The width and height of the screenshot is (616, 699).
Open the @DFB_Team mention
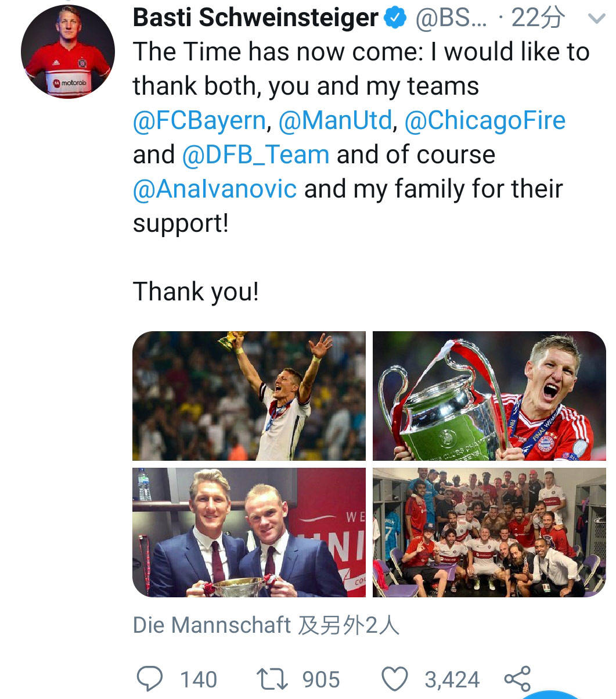point(255,155)
